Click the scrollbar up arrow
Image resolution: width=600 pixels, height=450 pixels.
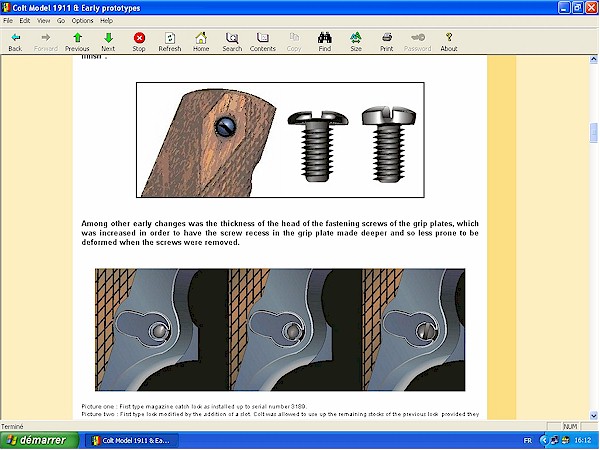(x=593, y=59)
